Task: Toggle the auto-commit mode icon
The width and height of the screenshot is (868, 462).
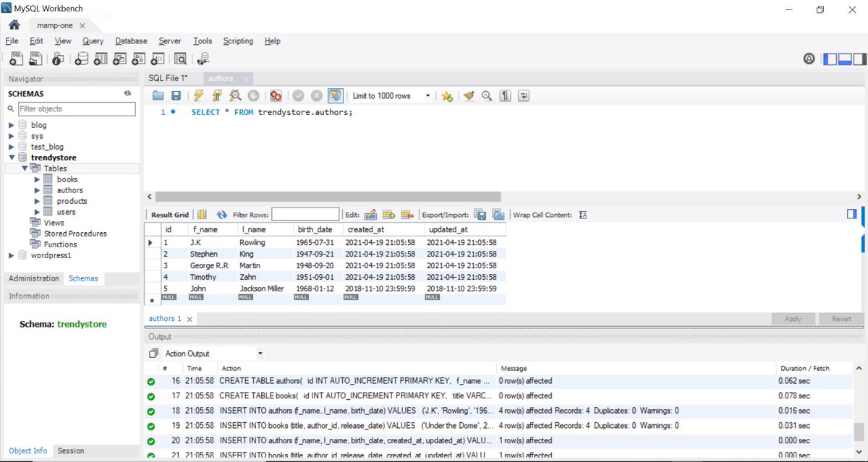Action: [x=335, y=95]
